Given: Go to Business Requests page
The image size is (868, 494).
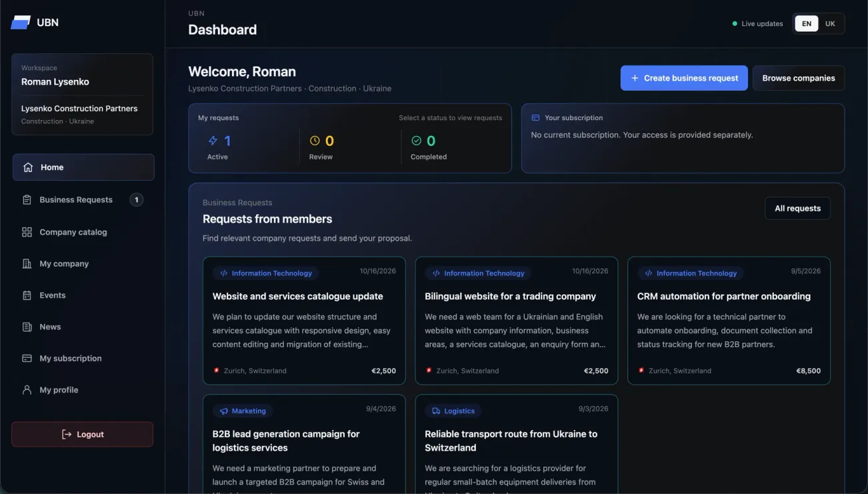Looking at the screenshot, I should (x=83, y=200).
